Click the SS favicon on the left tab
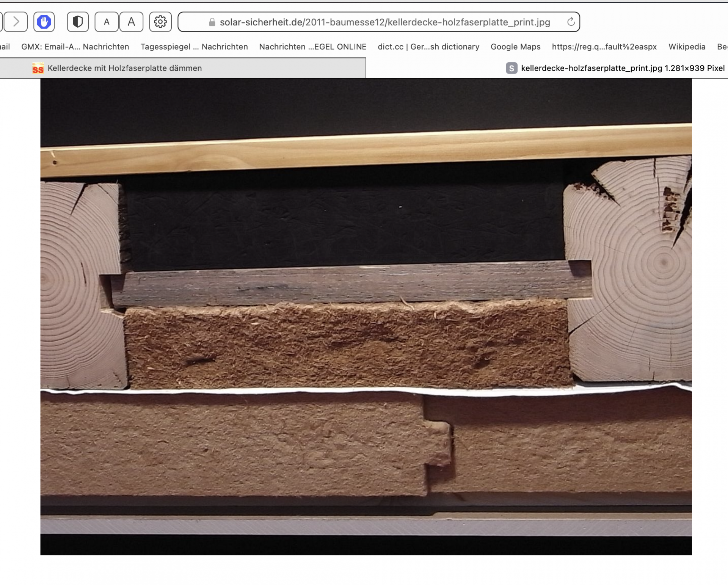 point(38,69)
